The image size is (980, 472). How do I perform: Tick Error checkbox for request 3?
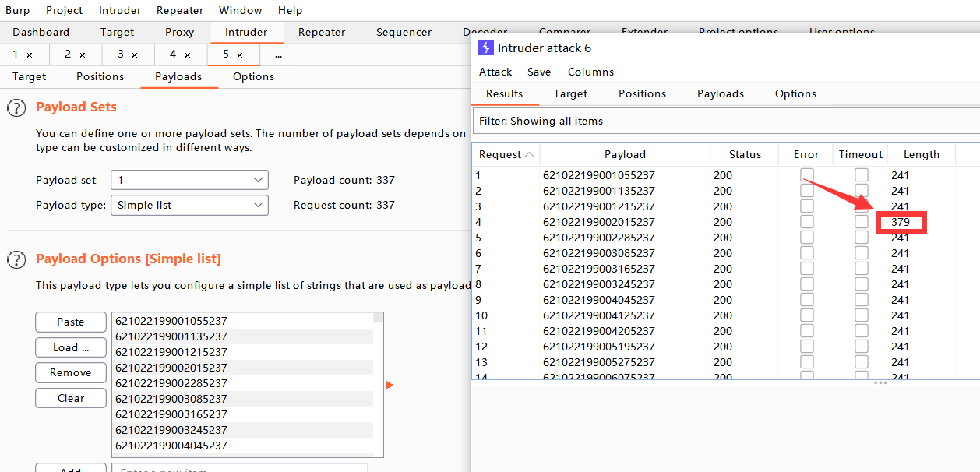tap(806, 206)
